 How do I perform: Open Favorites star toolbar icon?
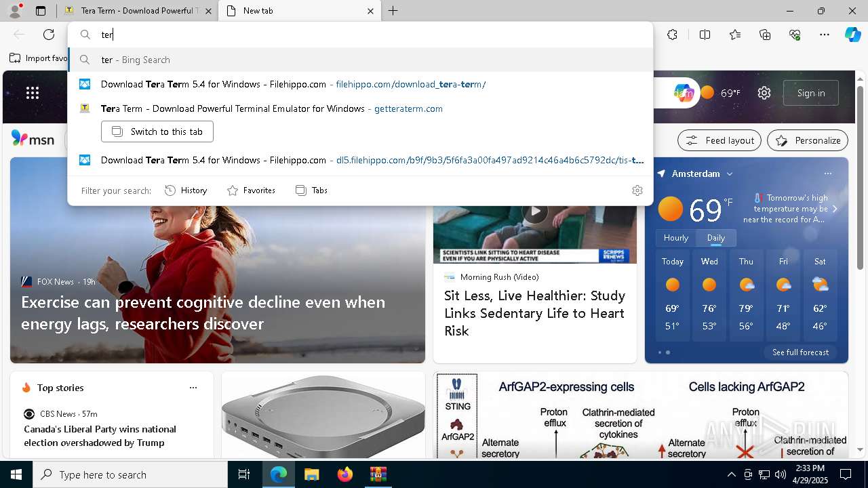point(735,35)
